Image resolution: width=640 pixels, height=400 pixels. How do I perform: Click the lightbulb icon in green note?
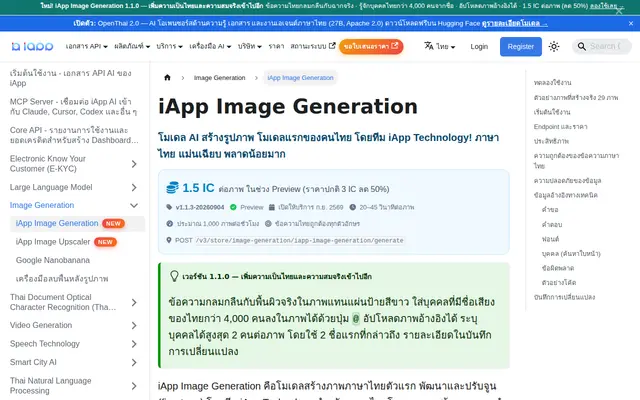[174, 276]
